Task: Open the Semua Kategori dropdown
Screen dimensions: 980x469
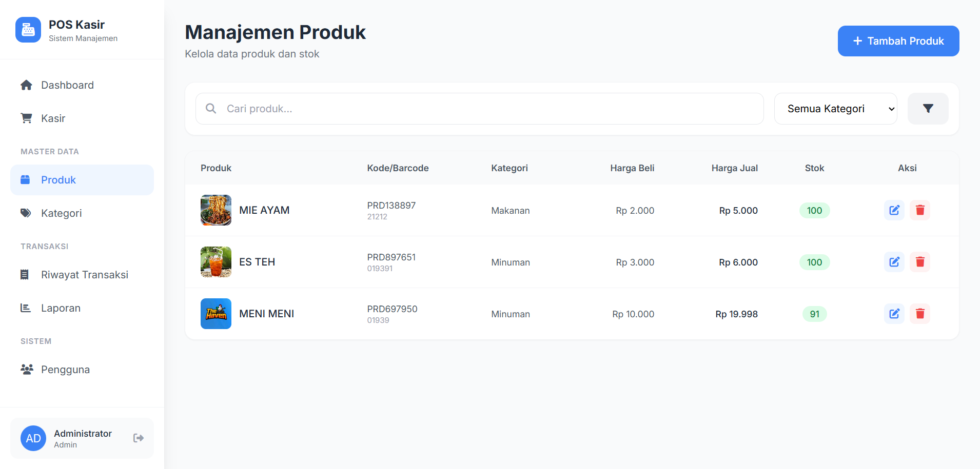Action: click(x=835, y=109)
